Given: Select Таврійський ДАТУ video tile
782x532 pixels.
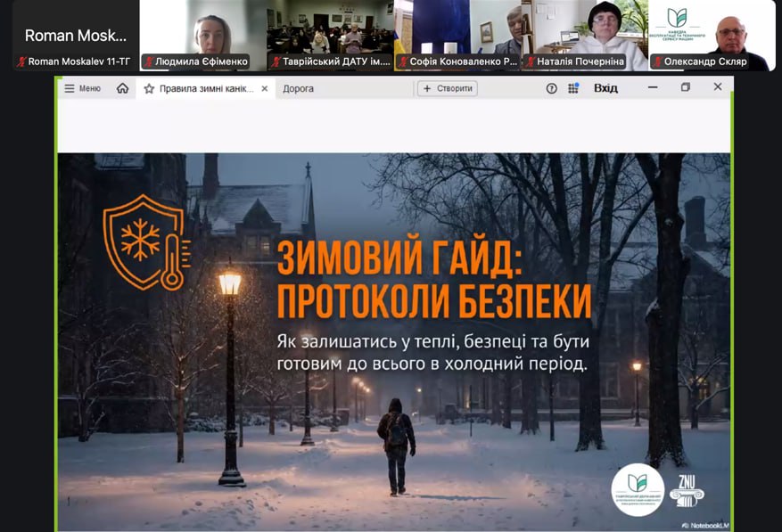Looking at the screenshot, I should (330, 35).
